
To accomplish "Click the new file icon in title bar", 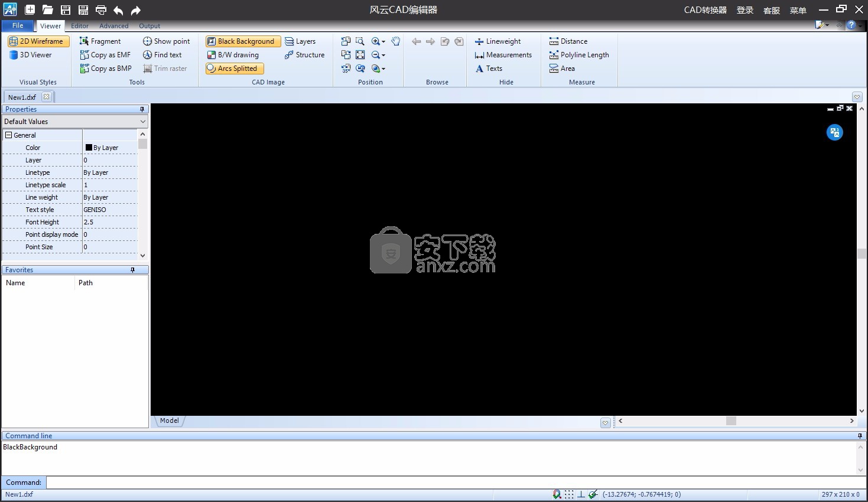I will point(30,9).
